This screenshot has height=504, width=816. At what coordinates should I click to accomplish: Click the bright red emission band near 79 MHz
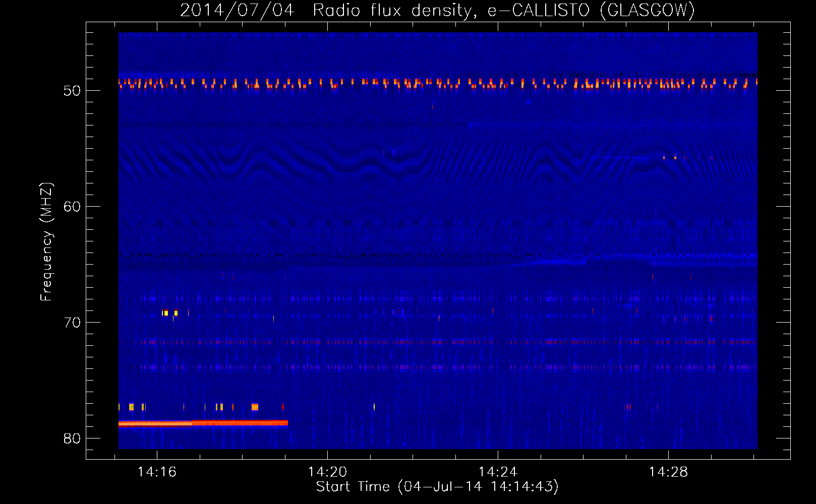203,423
